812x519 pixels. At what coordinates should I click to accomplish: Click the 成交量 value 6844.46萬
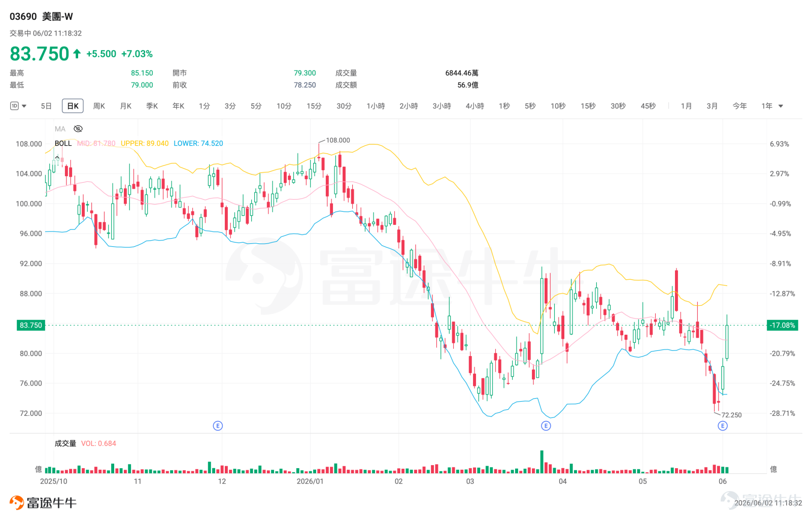[462, 73]
